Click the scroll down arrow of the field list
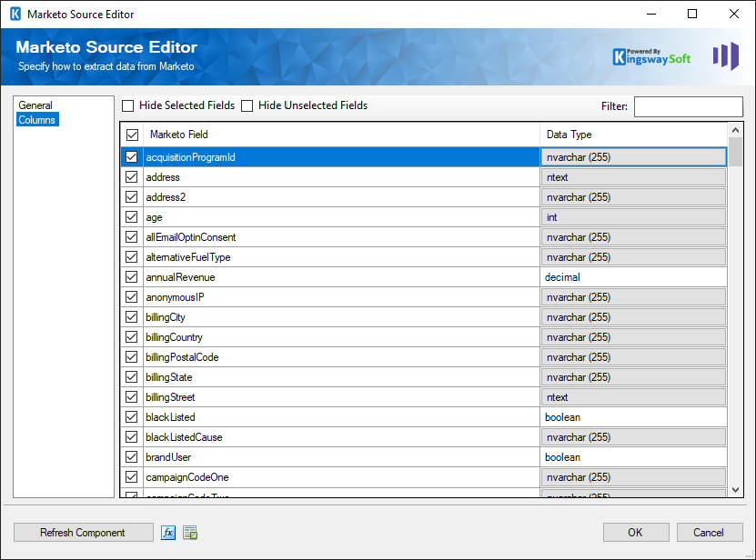Image resolution: width=756 pixels, height=560 pixels. coord(735,490)
